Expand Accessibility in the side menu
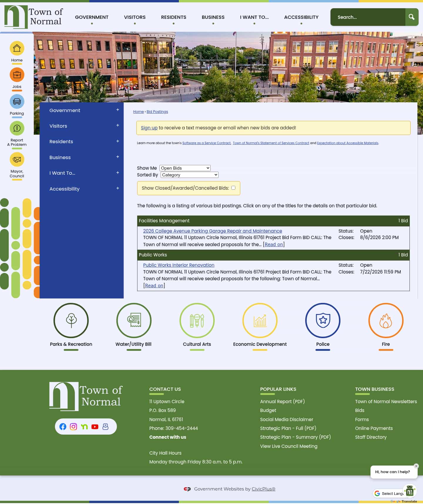Screen dimensions: 423x504 point(117,188)
